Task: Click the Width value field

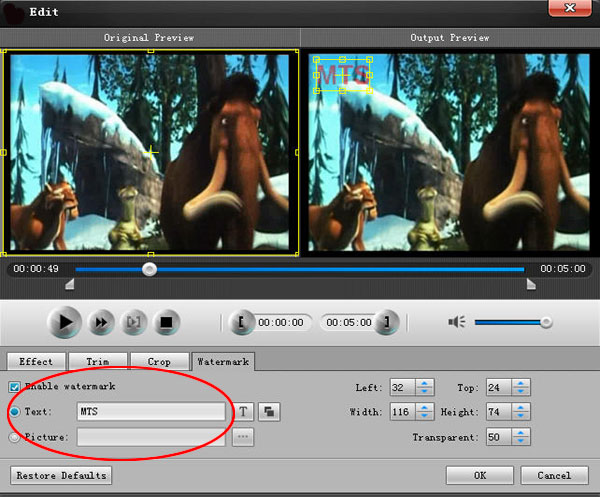Action: tap(403, 412)
